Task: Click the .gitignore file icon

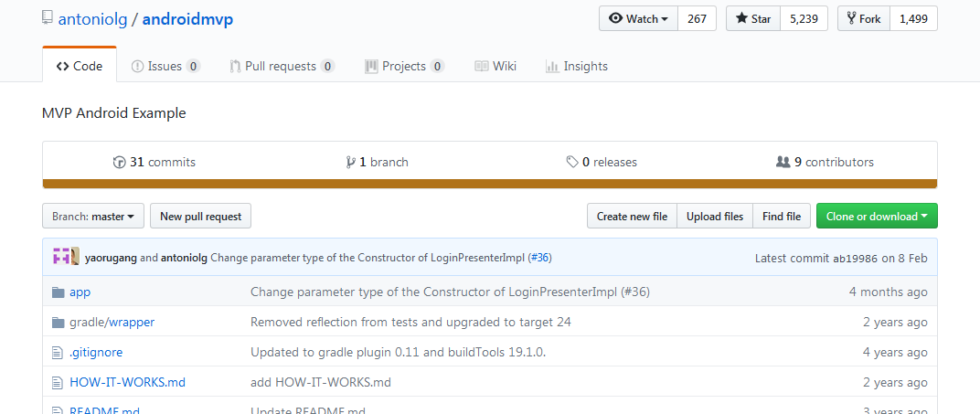Action: tap(59, 353)
